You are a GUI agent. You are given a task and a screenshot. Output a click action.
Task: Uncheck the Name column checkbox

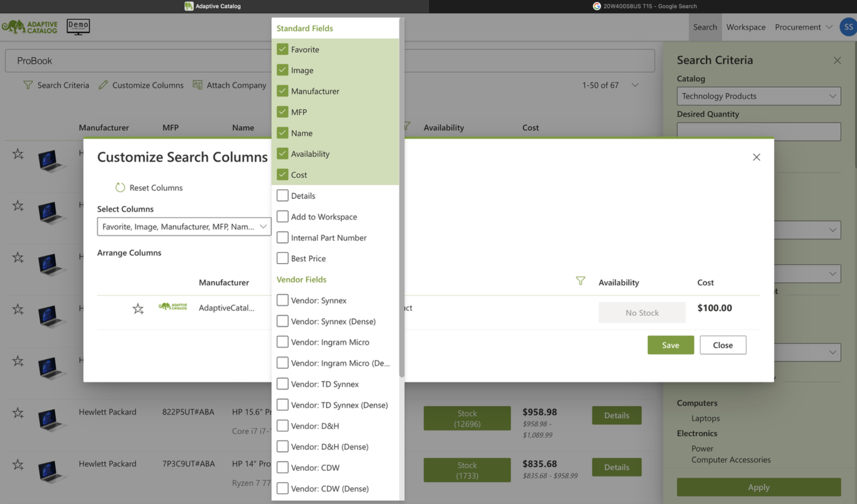tap(283, 133)
